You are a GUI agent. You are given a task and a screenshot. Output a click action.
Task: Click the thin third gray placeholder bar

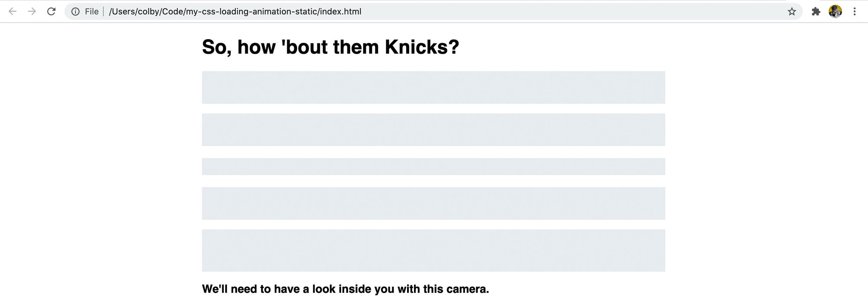[433, 166]
